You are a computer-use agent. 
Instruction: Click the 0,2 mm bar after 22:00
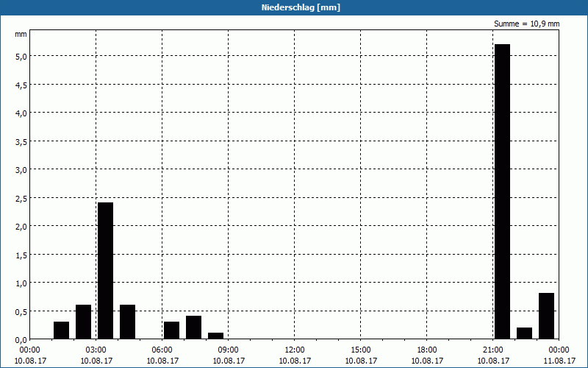[524, 333]
